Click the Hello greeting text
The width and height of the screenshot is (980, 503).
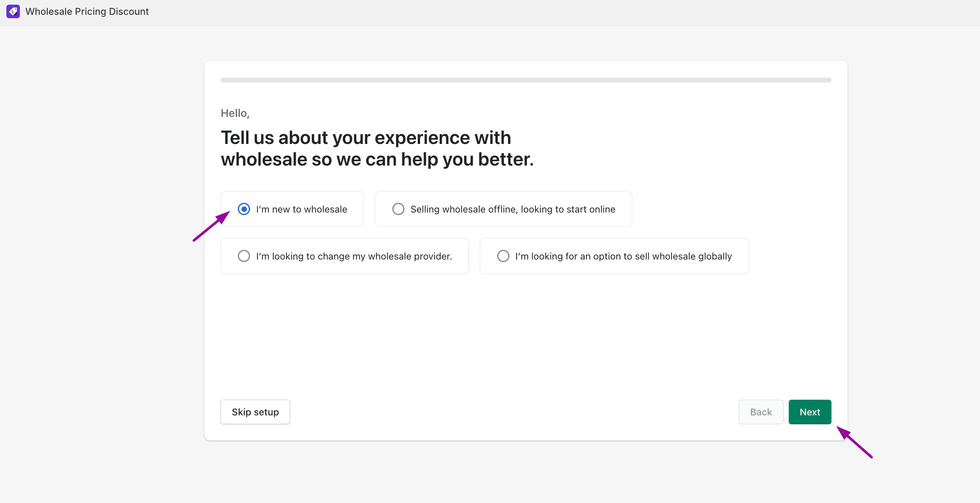click(x=235, y=113)
